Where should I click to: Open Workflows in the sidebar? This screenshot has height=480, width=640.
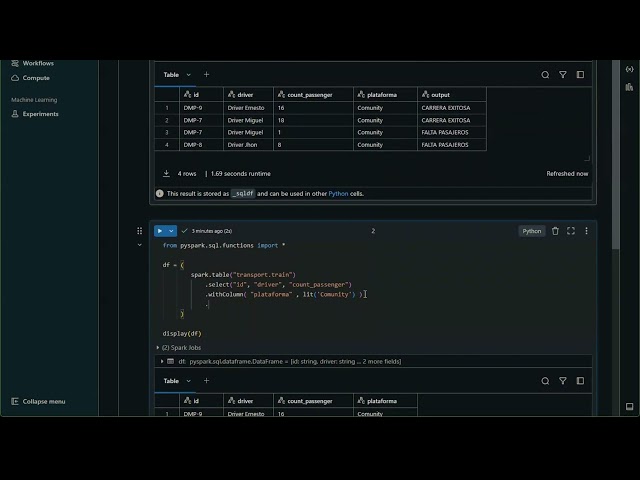click(33, 63)
